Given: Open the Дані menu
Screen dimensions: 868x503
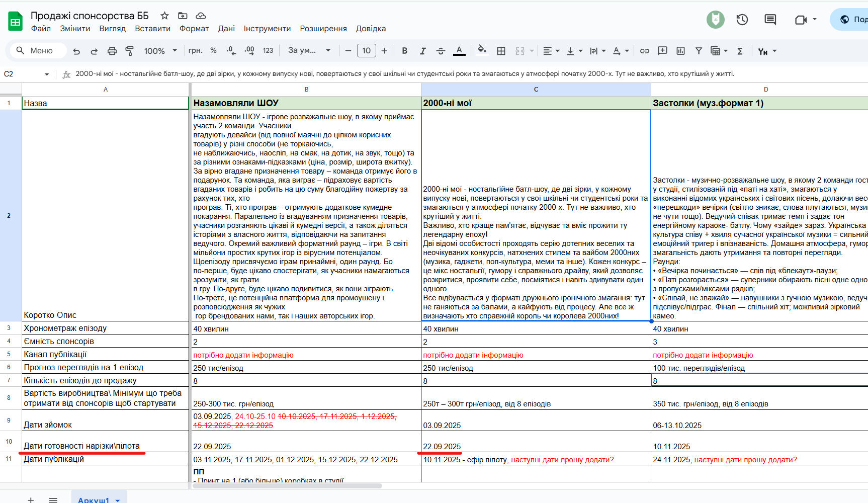Looking at the screenshot, I should 226,29.
